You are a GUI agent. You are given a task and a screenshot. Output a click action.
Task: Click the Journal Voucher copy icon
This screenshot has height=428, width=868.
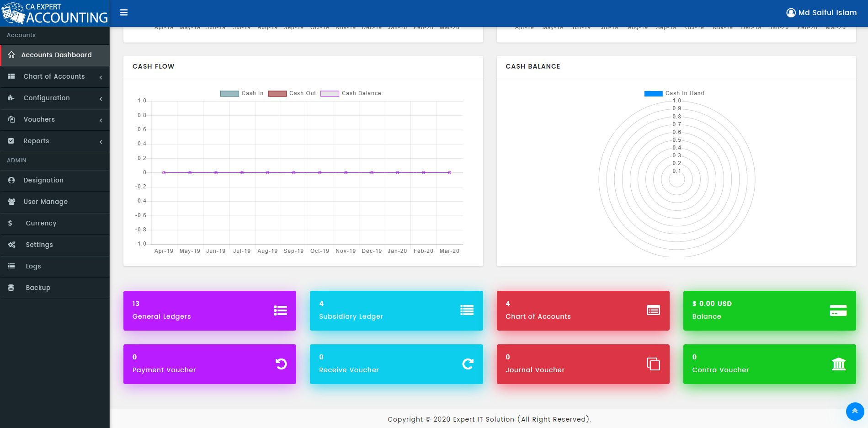coord(653,364)
